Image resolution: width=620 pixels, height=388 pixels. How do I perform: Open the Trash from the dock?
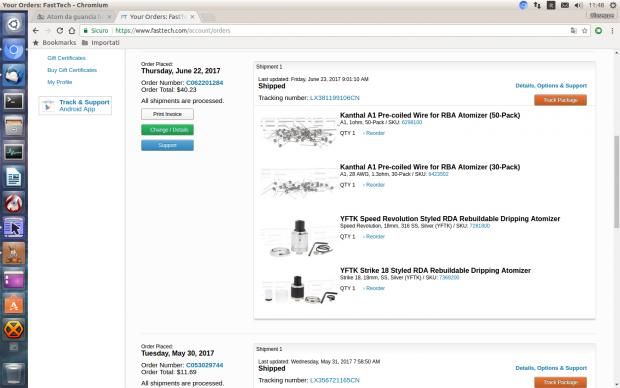13,373
